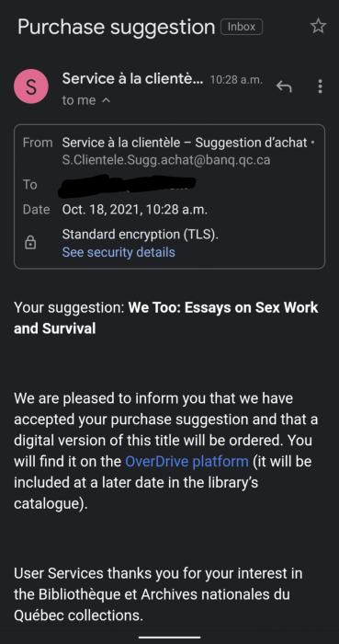Tap the From line sender name
The height and width of the screenshot is (644, 339).
click(x=185, y=143)
